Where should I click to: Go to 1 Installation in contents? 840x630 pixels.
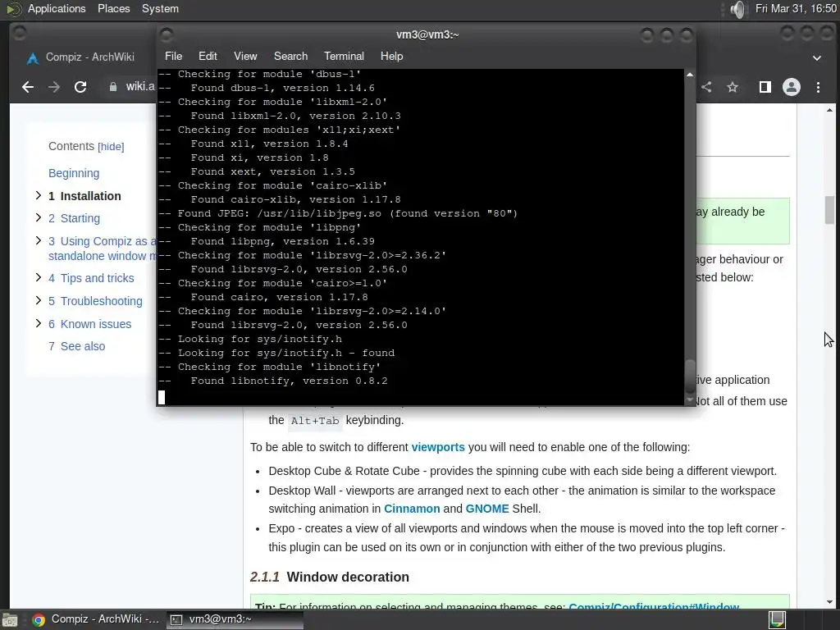tap(84, 196)
